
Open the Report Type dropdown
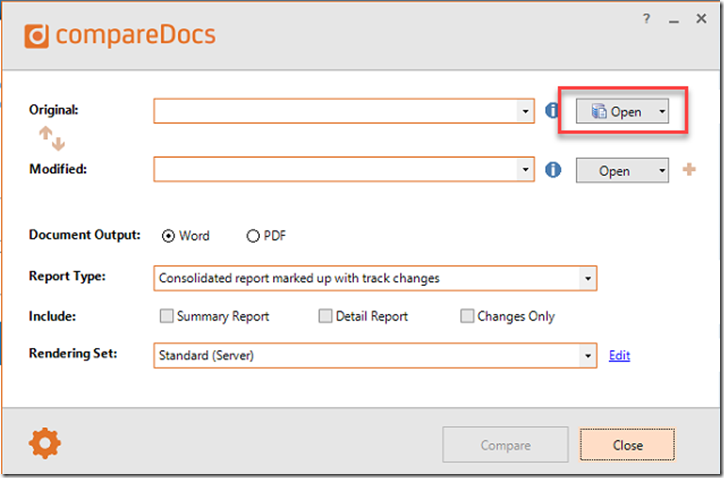588,278
